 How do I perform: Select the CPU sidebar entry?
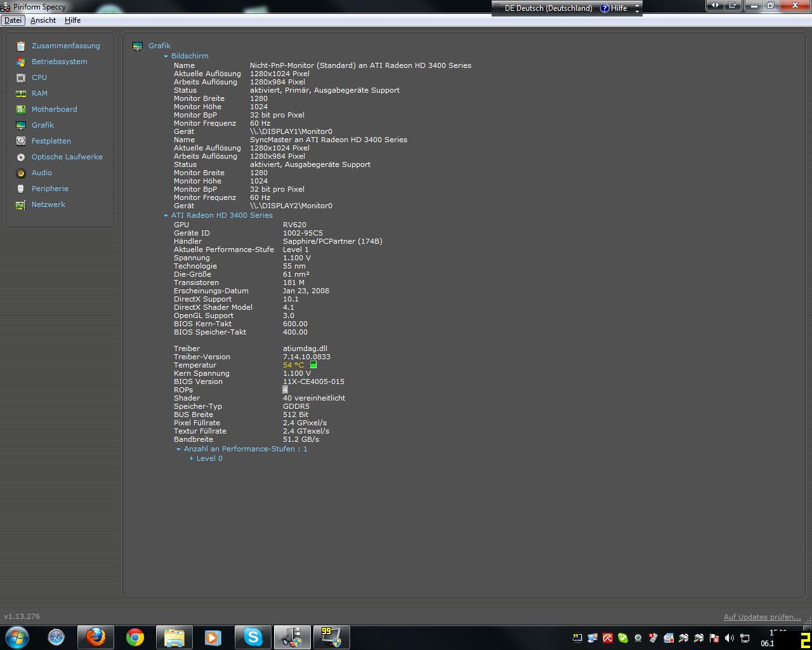pos(39,77)
